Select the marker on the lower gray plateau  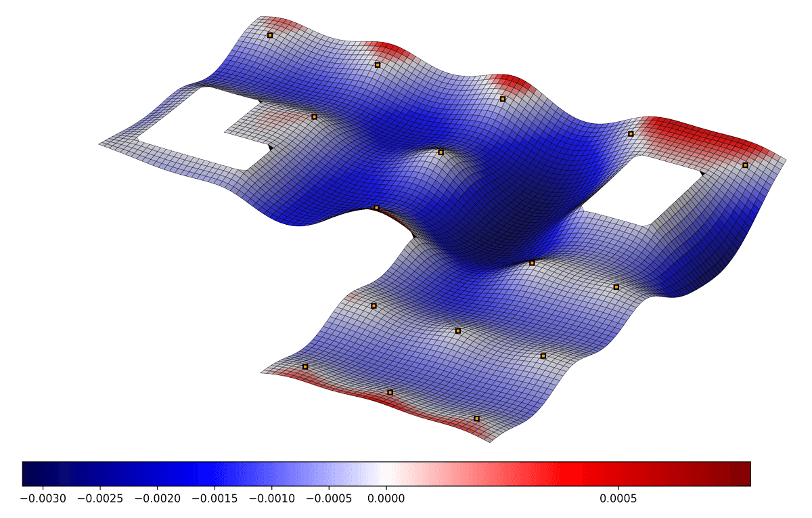457,330
